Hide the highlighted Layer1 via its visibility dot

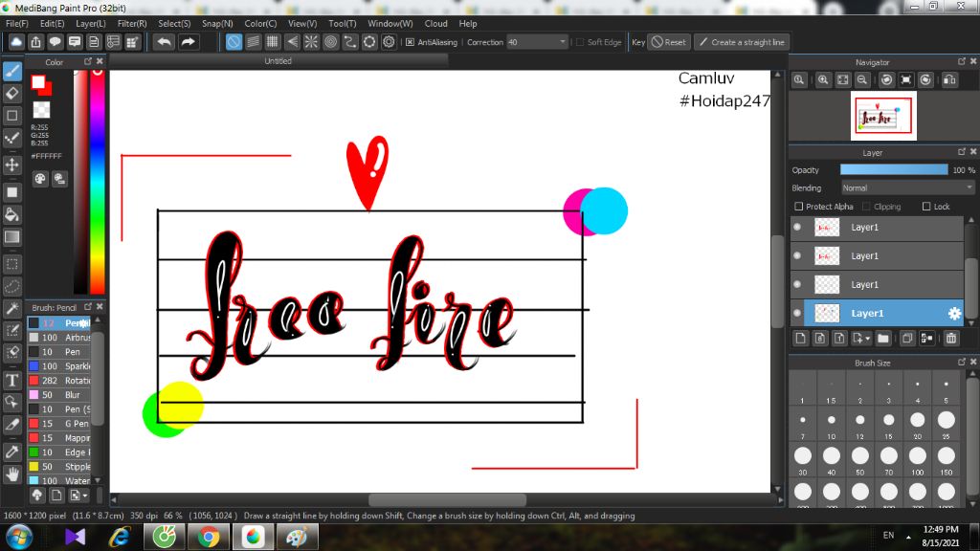click(x=797, y=313)
